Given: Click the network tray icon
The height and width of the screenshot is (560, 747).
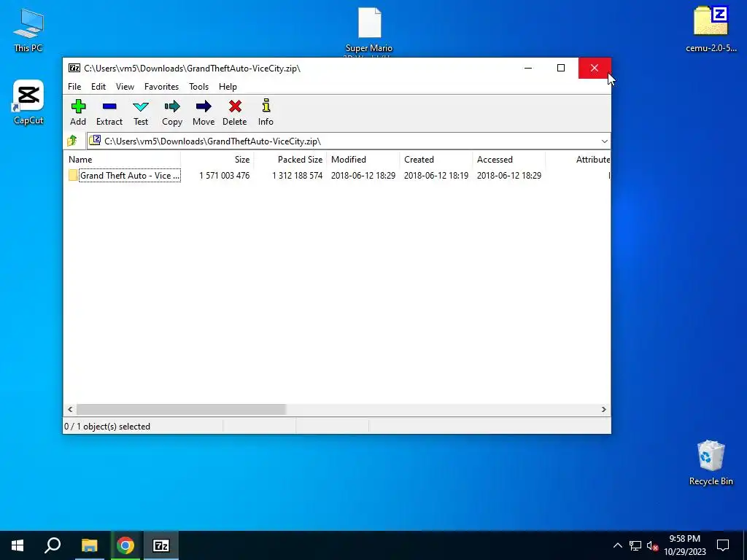Looking at the screenshot, I should [635, 545].
